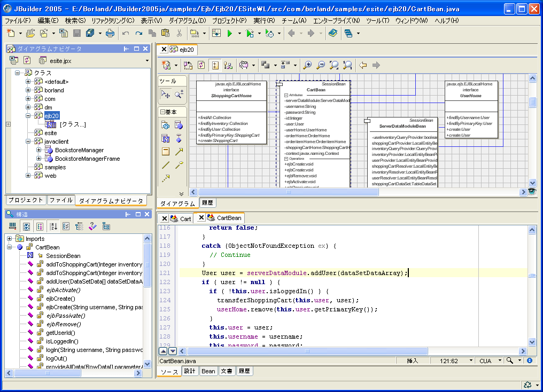This screenshot has width=543, height=392.
Task: Click the Print icon in main toolbar
Action: [x=110, y=33]
